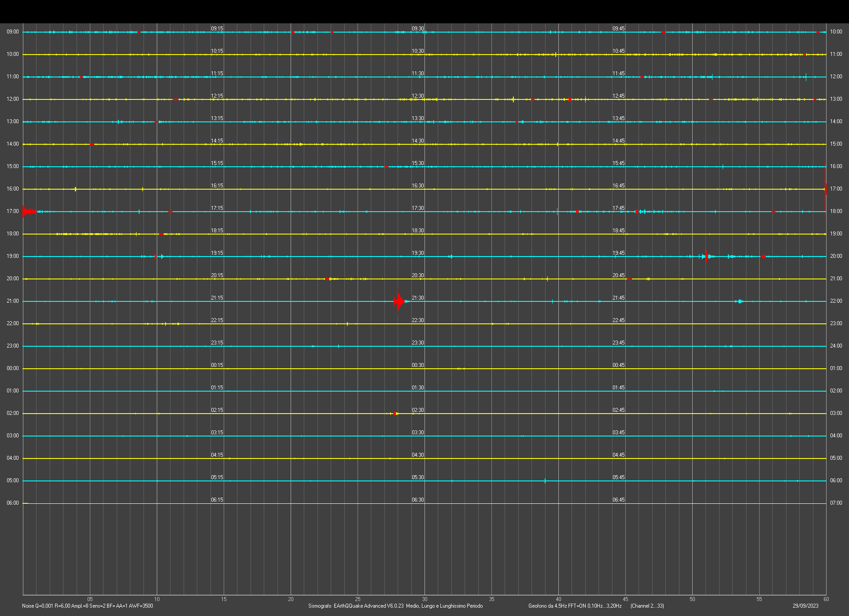
Task: Click the '21:30' time label
Action: pos(418,298)
